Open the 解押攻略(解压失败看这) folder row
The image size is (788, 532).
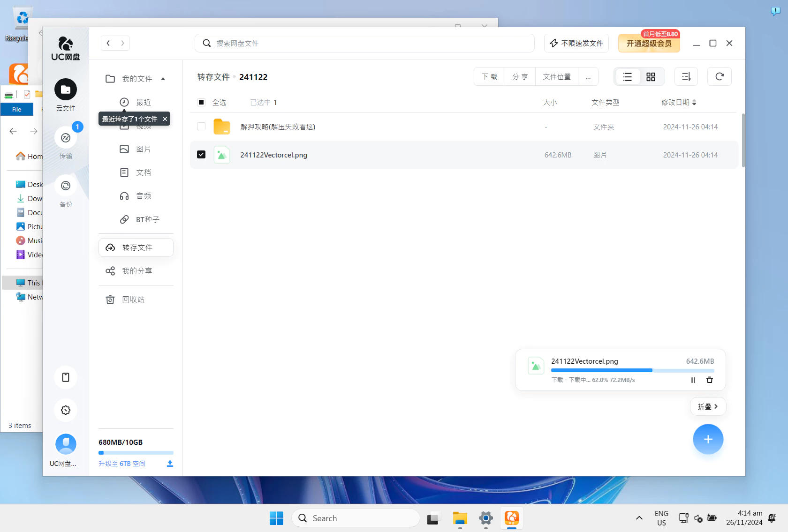(x=464, y=127)
